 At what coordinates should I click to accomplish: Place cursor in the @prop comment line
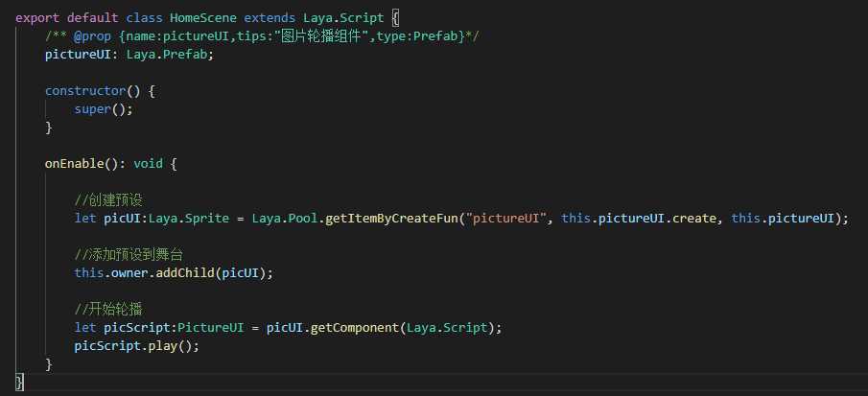[263, 36]
